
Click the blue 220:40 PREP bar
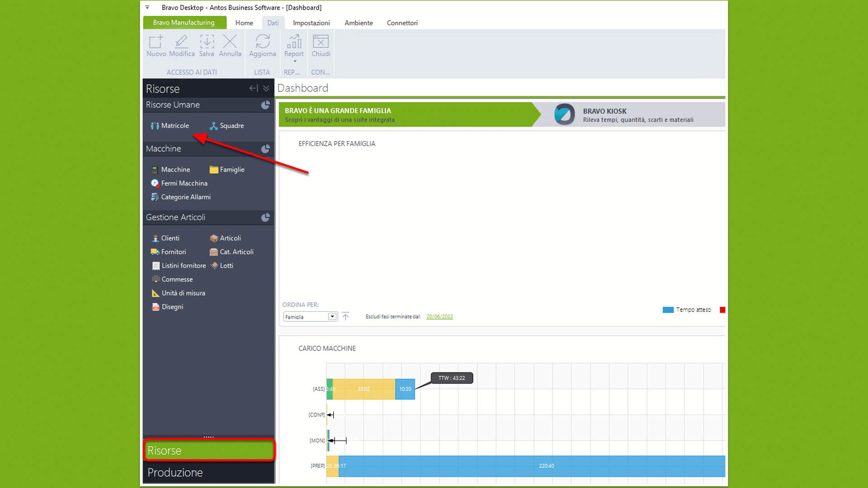532,466
